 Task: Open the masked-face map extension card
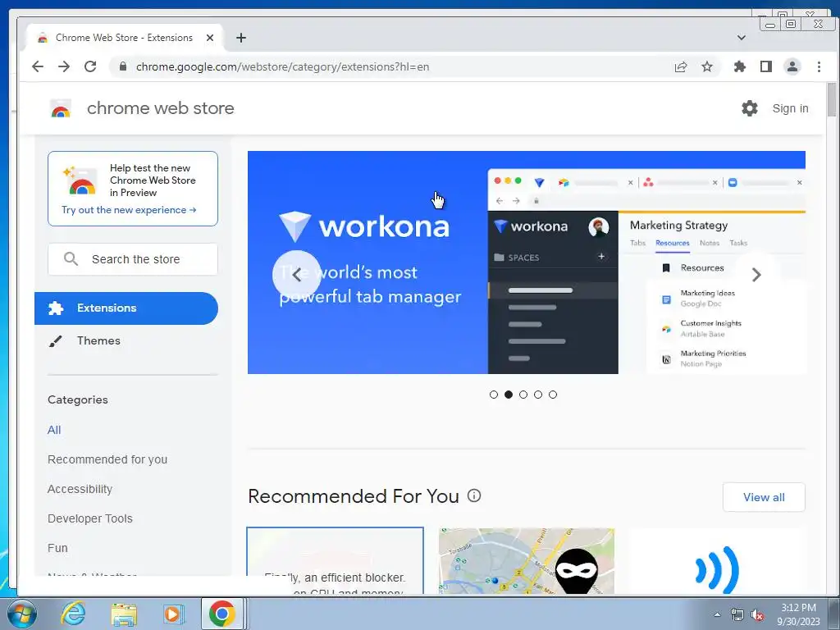(527, 560)
